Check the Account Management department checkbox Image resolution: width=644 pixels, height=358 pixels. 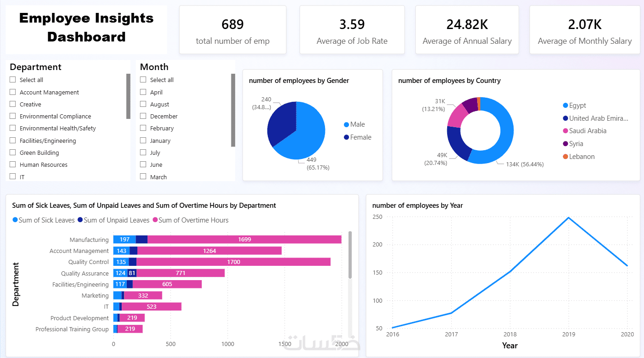[x=13, y=92]
